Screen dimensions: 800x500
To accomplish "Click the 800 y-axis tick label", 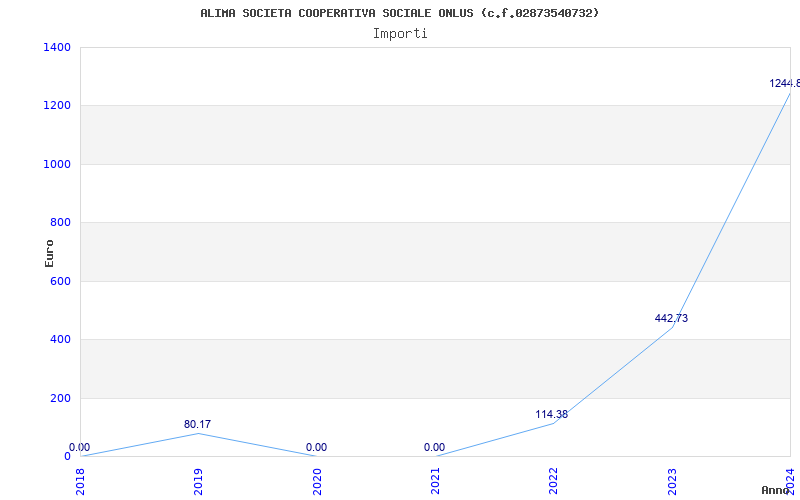I will (x=60, y=222).
